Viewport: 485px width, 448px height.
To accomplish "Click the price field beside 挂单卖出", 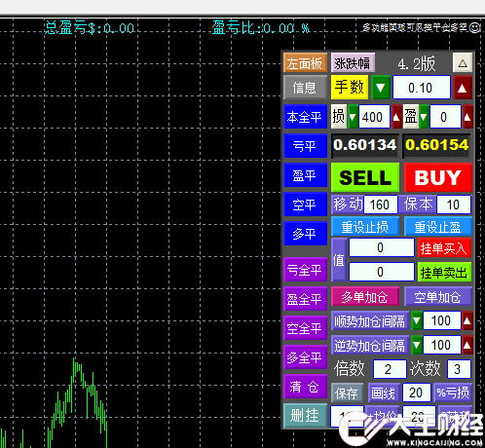I will click(x=382, y=272).
